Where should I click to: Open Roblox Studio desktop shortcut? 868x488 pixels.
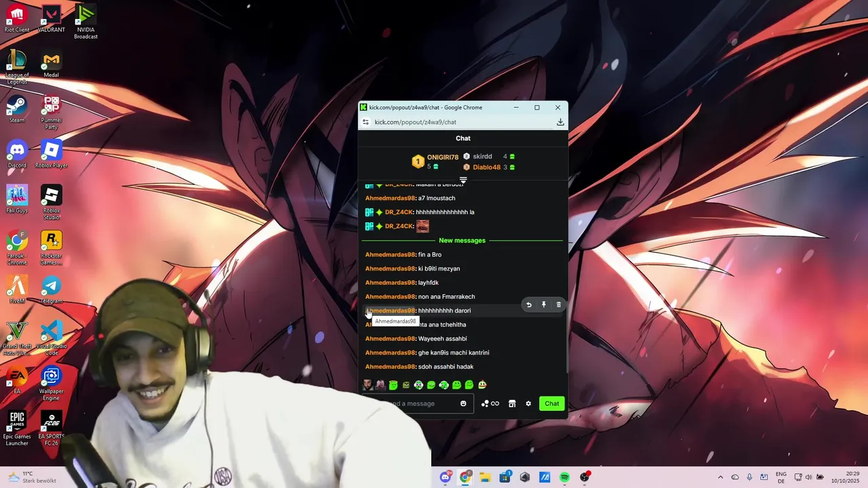pyautogui.click(x=52, y=203)
